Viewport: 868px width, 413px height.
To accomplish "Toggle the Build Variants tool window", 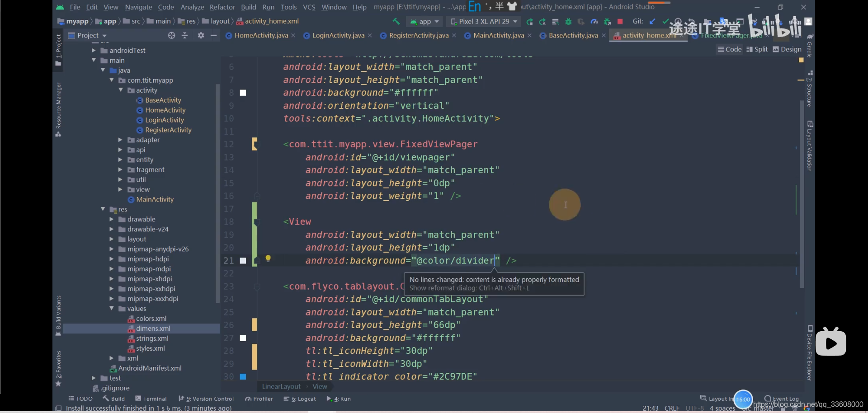I will click(x=58, y=316).
